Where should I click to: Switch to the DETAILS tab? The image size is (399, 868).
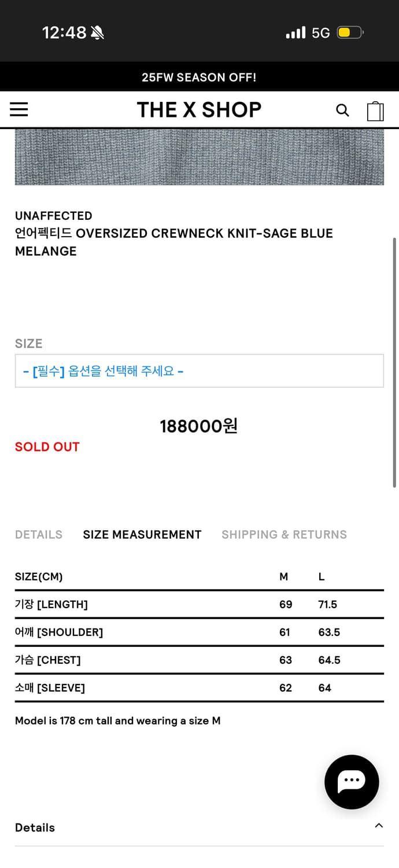click(x=39, y=535)
